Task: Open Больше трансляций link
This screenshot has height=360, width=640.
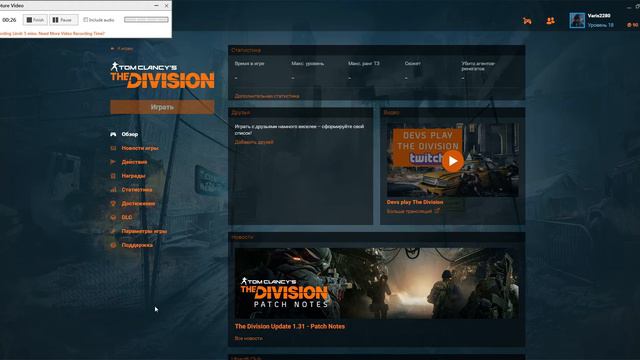Action: coord(413,211)
